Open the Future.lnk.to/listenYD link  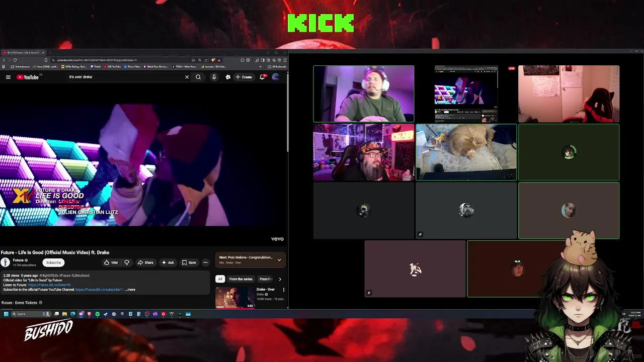point(49,285)
